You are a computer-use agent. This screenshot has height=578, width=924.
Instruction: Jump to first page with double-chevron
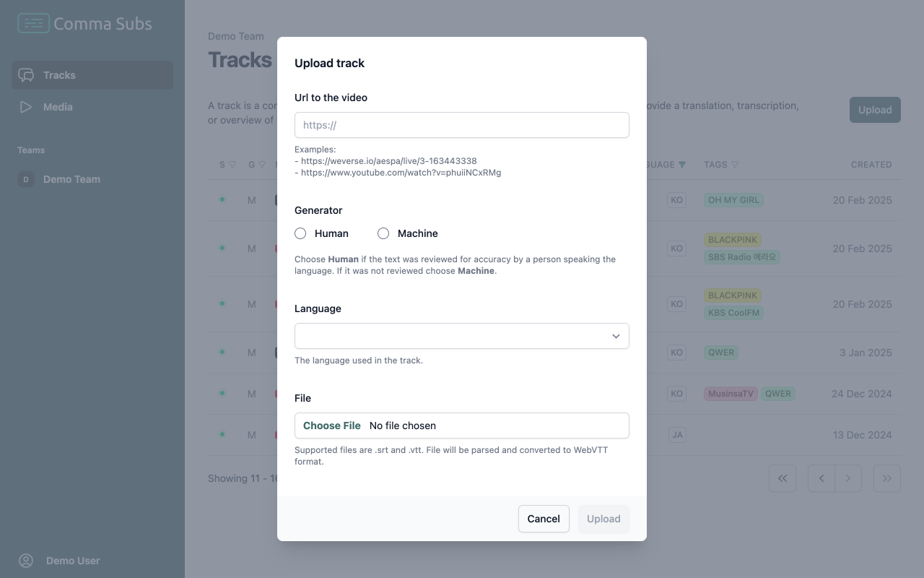point(783,478)
